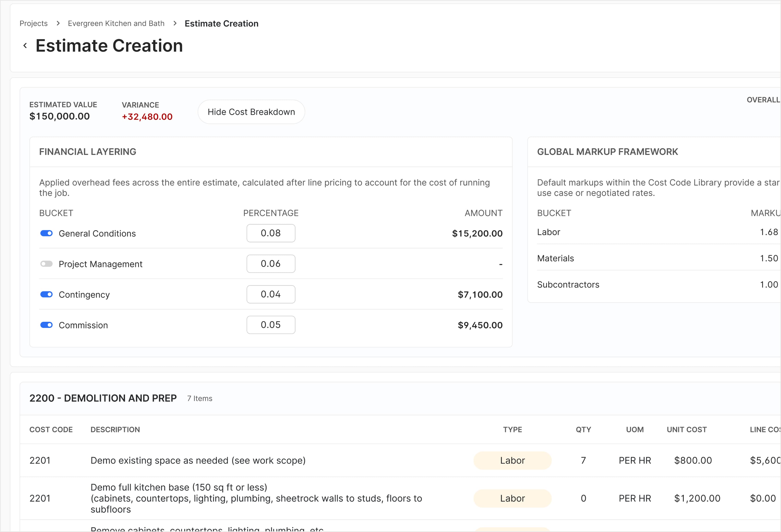Click the Estimated Value $150,000.00 amount
This screenshot has height=532, width=781.
[60, 116]
